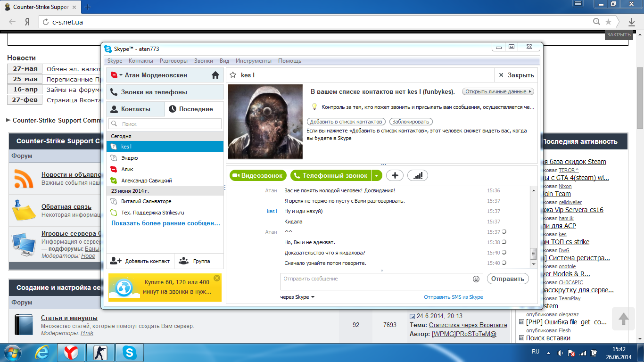Open the Помощь menu

pos(289,61)
